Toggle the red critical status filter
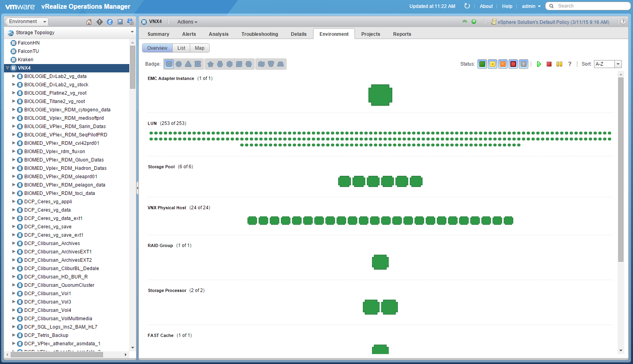 pos(513,64)
